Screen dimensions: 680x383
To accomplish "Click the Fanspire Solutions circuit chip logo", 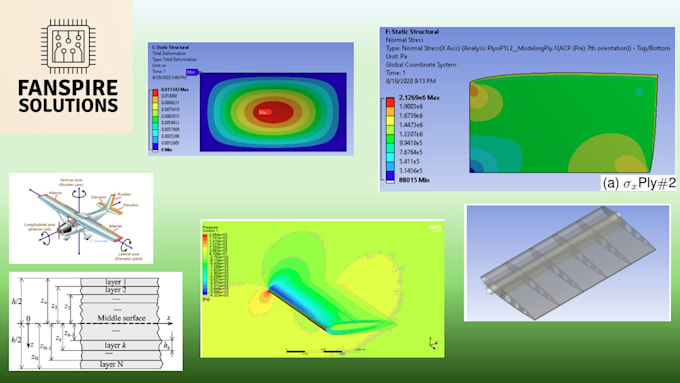I will [68, 46].
